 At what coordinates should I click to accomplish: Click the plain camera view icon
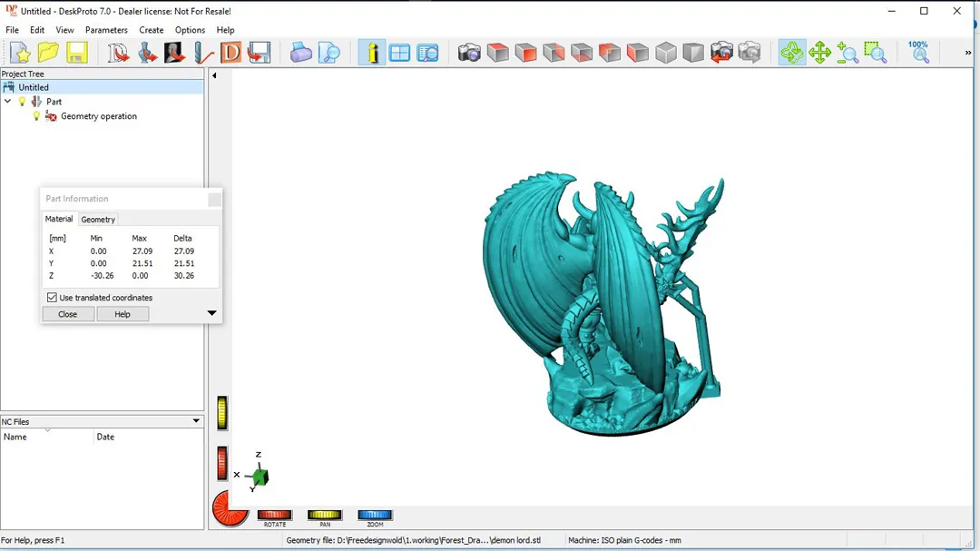coord(469,53)
